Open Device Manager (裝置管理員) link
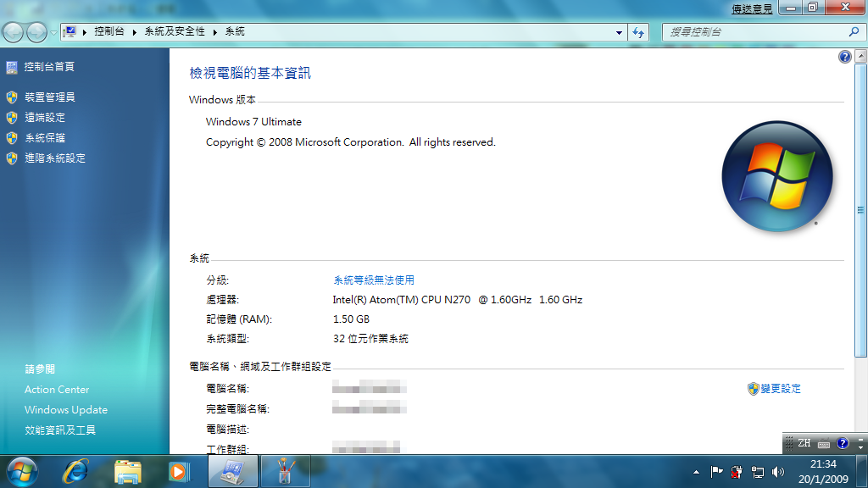The width and height of the screenshot is (868, 488). click(50, 97)
